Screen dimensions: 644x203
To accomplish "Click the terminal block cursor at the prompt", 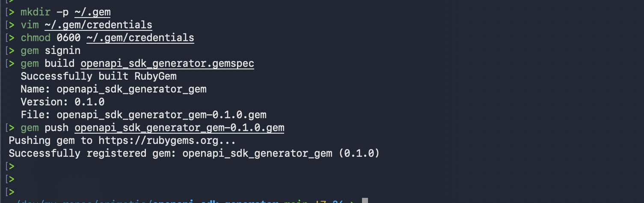I will [365, 200].
